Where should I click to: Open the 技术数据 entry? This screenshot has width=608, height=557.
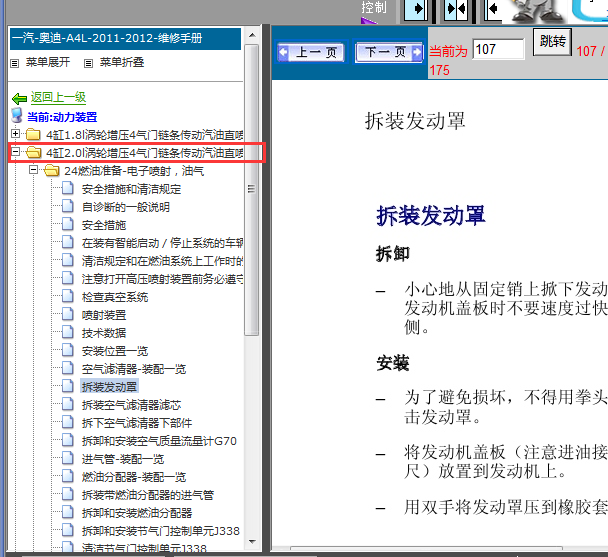point(104,333)
